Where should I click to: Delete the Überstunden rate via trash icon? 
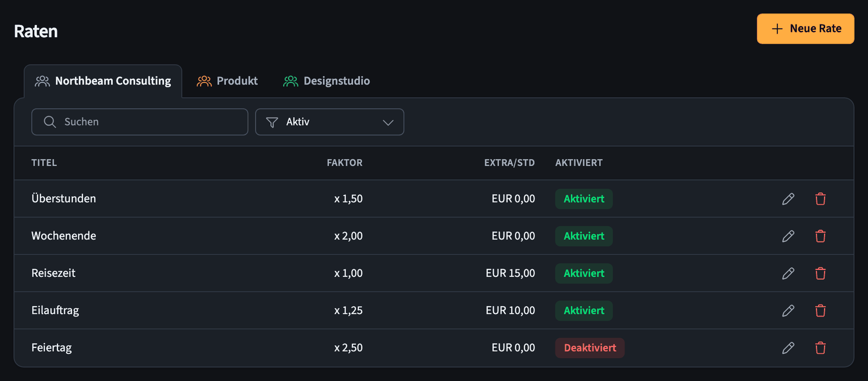[x=820, y=199]
